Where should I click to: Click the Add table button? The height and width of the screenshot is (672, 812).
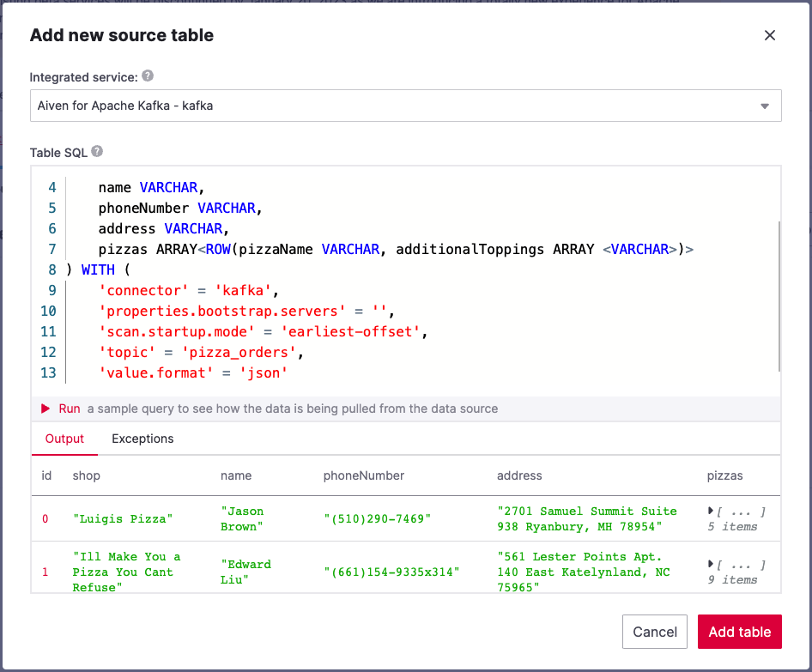pos(739,631)
